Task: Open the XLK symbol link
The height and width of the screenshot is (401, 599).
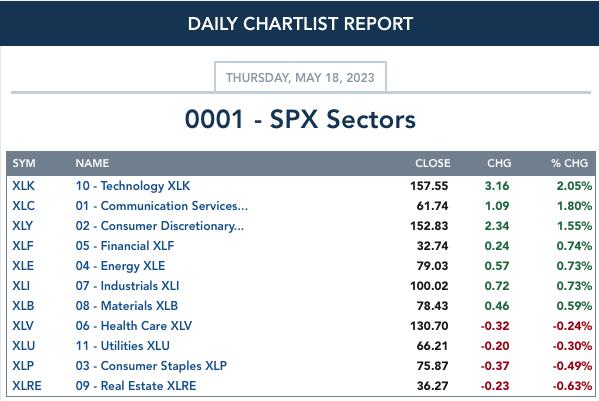Action: [23, 186]
